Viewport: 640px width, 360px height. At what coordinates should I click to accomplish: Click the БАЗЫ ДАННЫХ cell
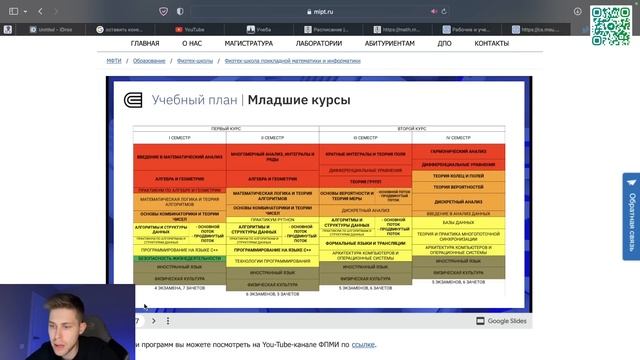(x=458, y=222)
